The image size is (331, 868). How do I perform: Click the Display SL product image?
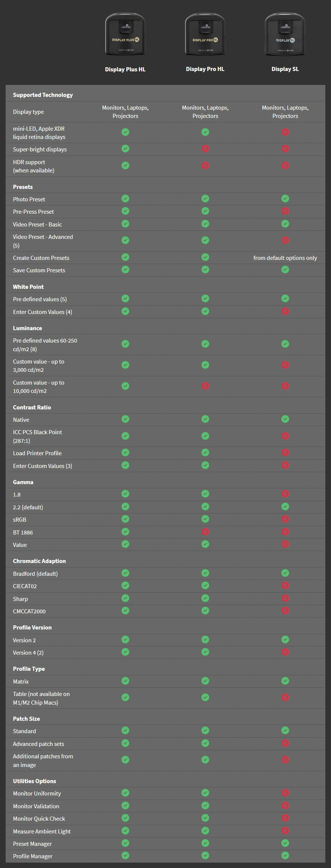click(285, 35)
